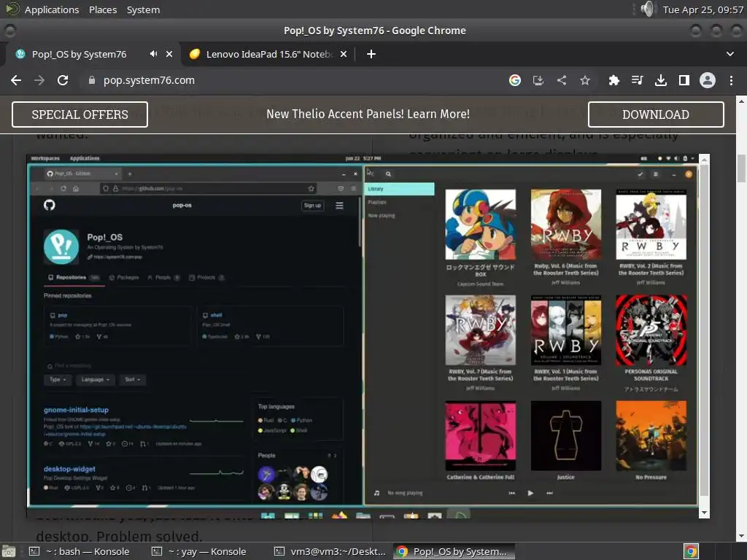Mute the Pop!_OS tab audio icon
The height and width of the screenshot is (560, 747).
click(153, 54)
